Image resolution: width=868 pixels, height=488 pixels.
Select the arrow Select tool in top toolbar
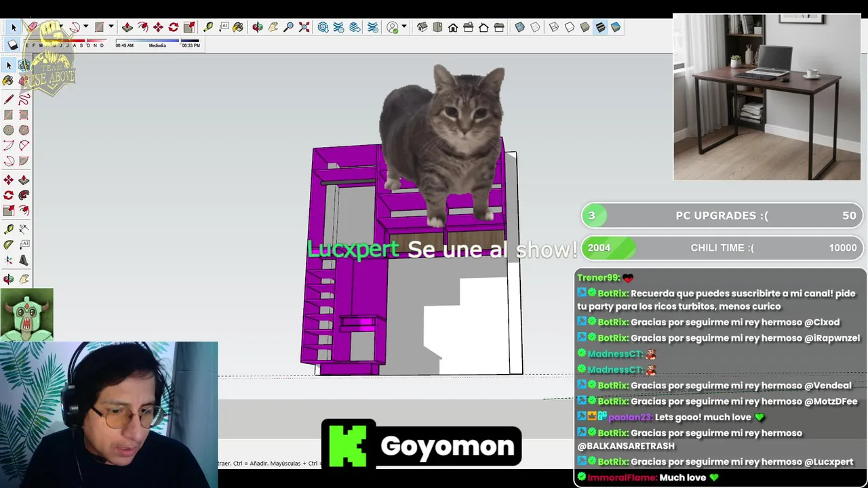14,27
